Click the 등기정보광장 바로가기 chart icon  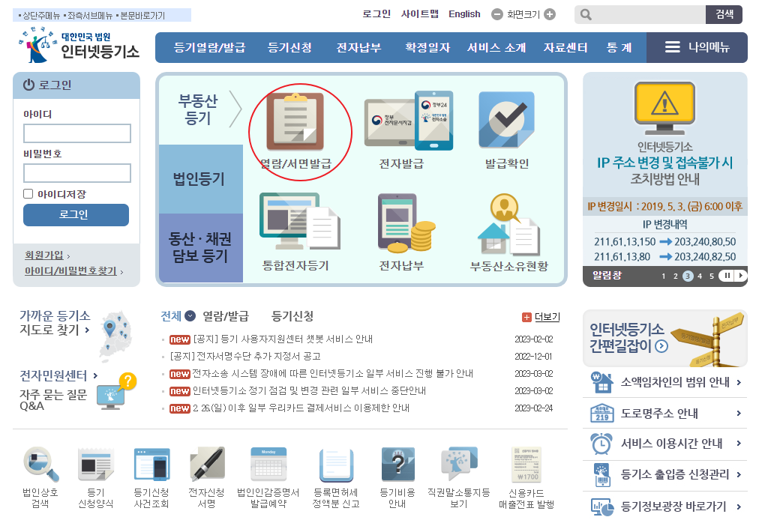[602, 507]
